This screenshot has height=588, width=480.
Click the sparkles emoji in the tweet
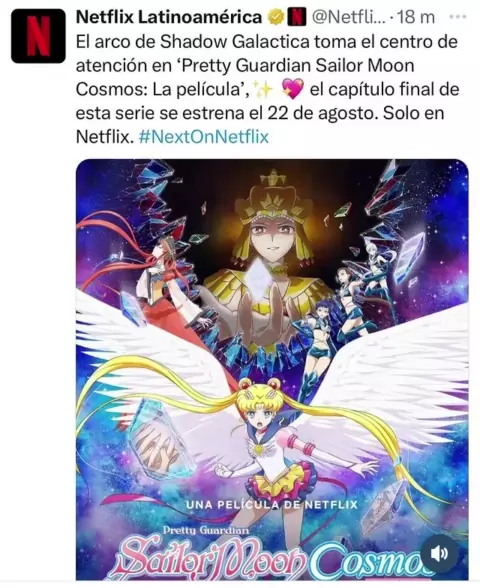click(265, 90)
